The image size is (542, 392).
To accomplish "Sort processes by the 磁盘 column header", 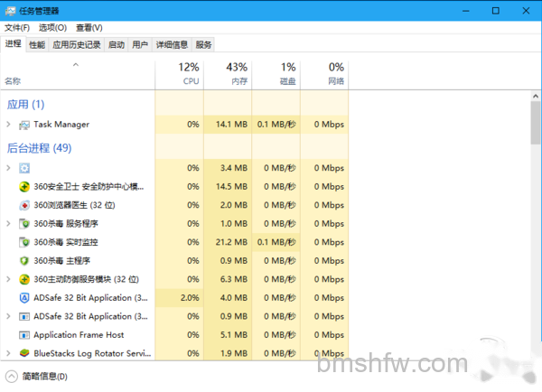I will coord(276,74).
